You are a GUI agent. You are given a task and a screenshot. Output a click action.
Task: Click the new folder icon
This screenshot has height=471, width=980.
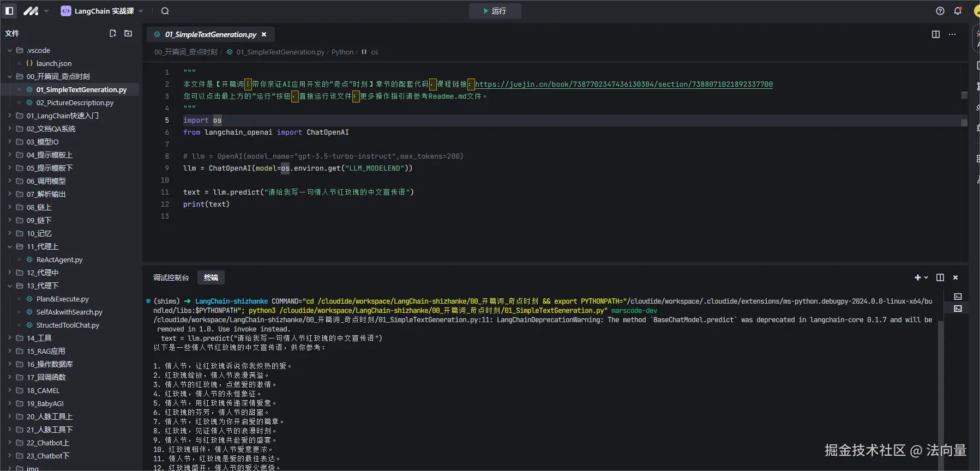tap(128, 33)
